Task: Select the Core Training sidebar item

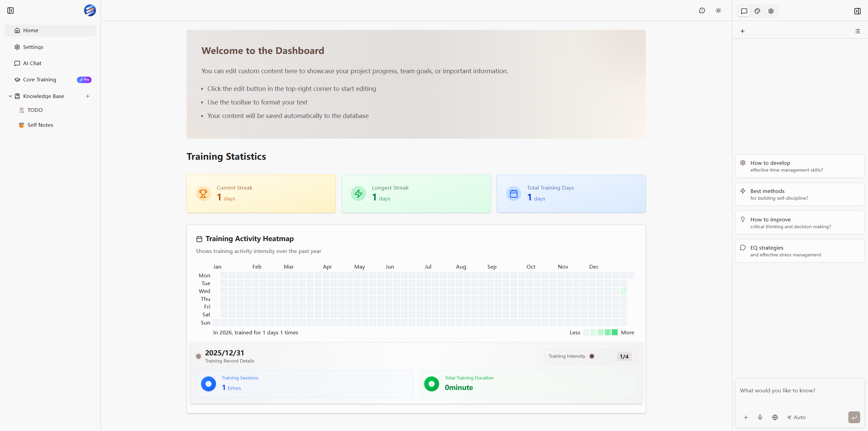Action: point(40,79)
